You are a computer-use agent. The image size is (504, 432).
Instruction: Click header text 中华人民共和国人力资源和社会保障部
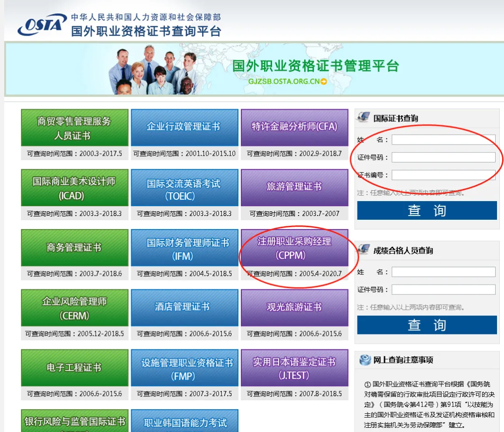(146, 17)
